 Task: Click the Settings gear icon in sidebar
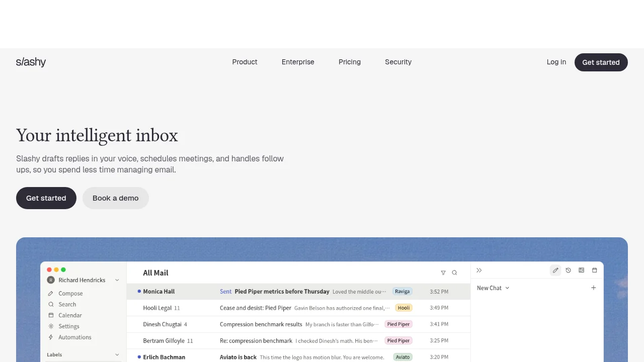point(51,326)
